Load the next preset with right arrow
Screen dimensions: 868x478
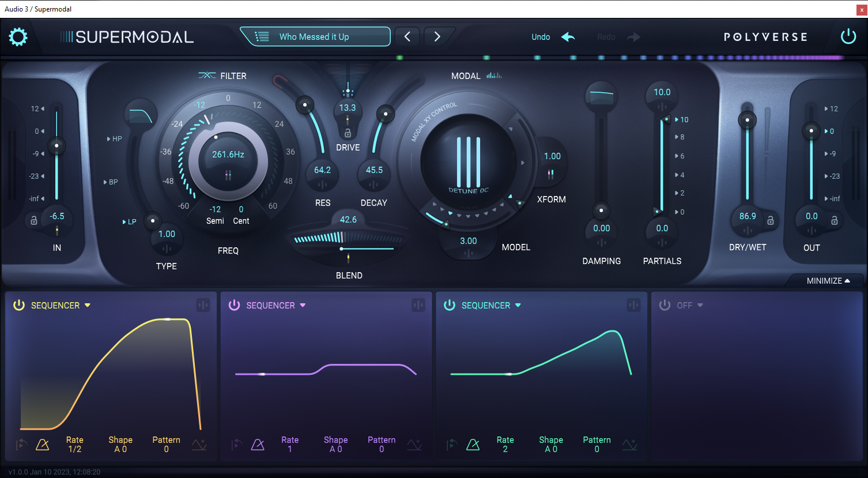[x=437, y=37]
